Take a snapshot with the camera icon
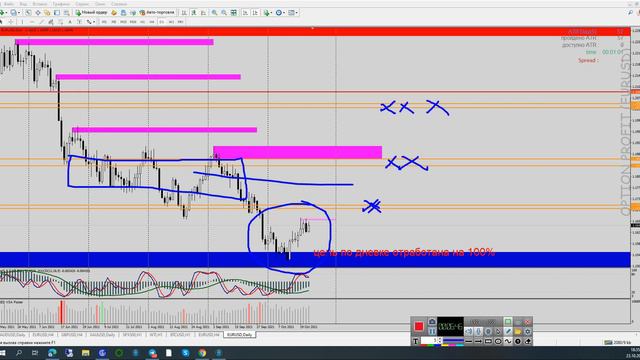Viewport: 640px width, 360px height. click(x=432, y=322)
